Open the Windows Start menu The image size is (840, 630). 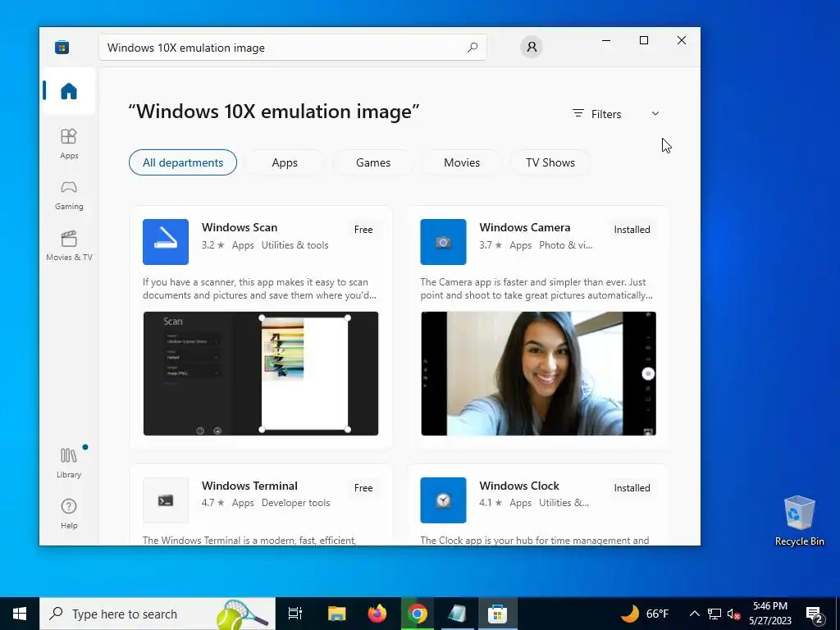[x=20, y=614]
